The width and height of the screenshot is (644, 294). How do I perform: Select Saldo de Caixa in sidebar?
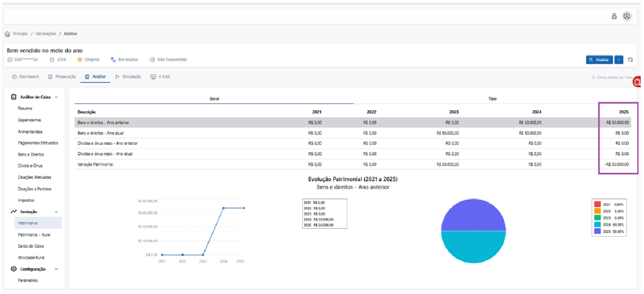point(31,246)
